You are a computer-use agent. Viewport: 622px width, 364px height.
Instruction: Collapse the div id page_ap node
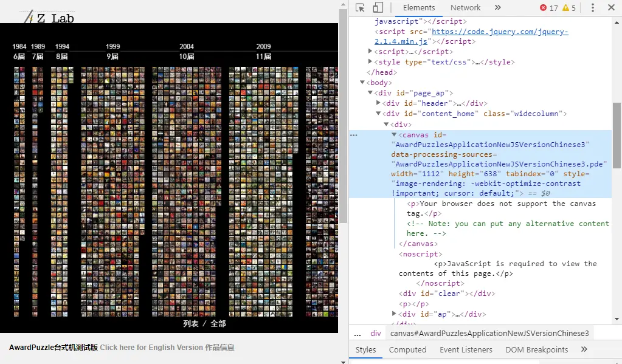click(x=370, y=92)
